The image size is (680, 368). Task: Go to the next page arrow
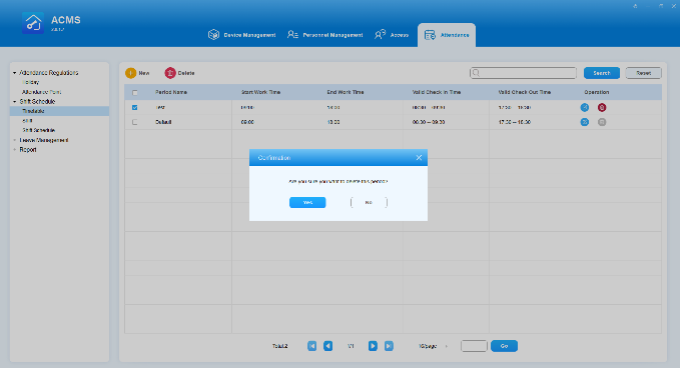click(x=373, y=346)
